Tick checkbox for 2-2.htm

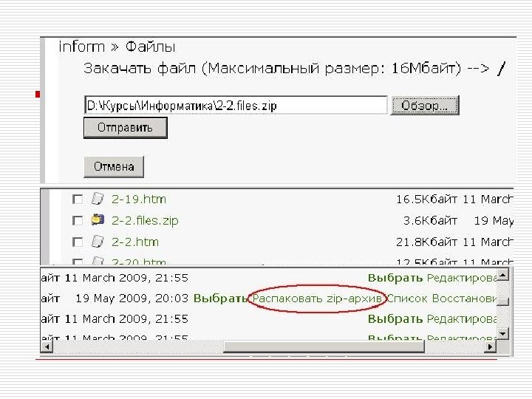(78, 242)
